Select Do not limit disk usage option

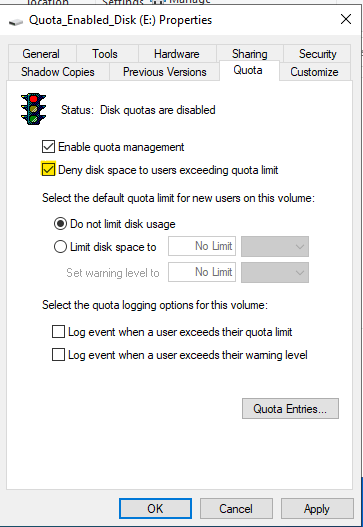pos(60,224)
